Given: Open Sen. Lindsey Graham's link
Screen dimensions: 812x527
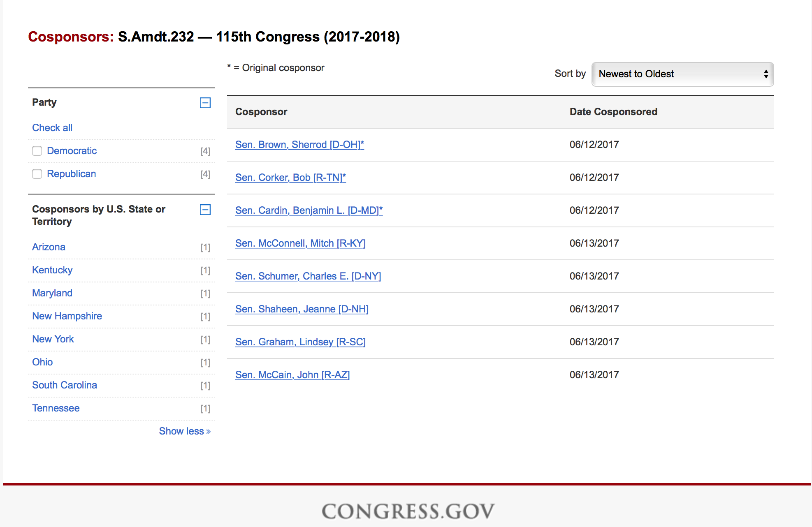Looking at the screenshot, I should [300, 342].
